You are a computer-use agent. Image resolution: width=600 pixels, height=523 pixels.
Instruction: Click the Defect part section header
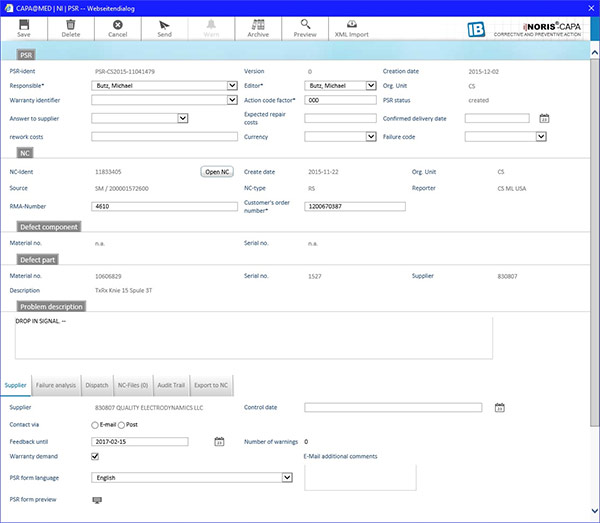[38, 260]
